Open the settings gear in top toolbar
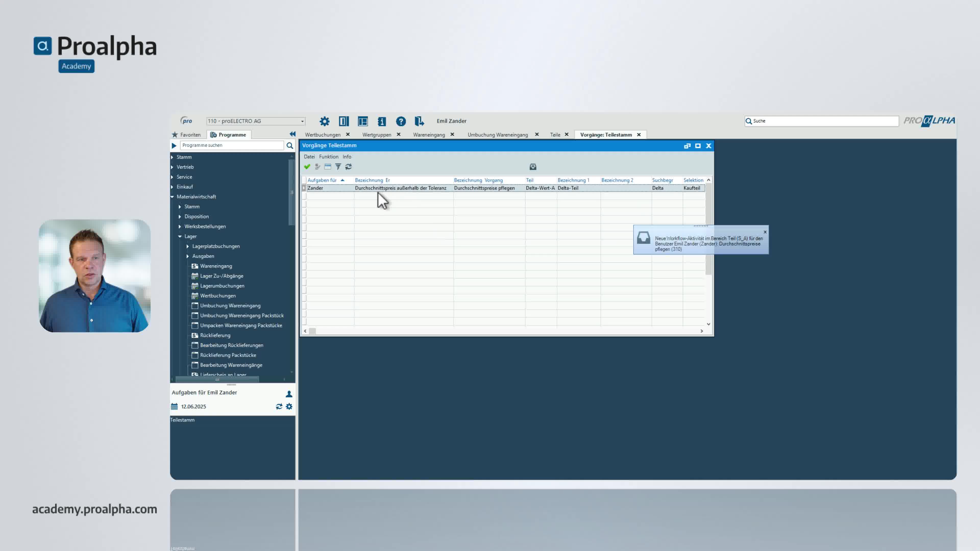The width and height of the screenshot is (980, 551). [x=325, y=121]
